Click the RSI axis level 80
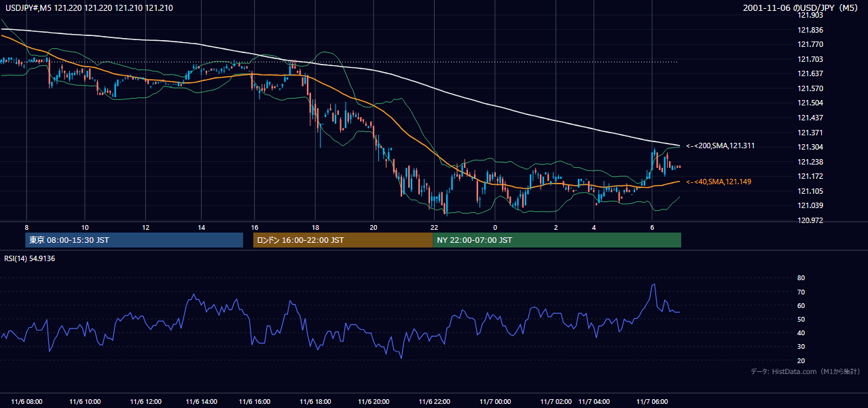Screen dimensions: 868x408 pos(801,278)
